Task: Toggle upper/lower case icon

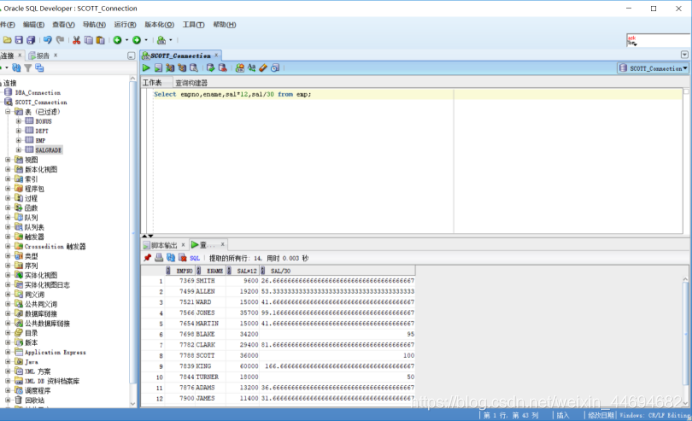Action: pyautogui.click(x=252, y=68)
